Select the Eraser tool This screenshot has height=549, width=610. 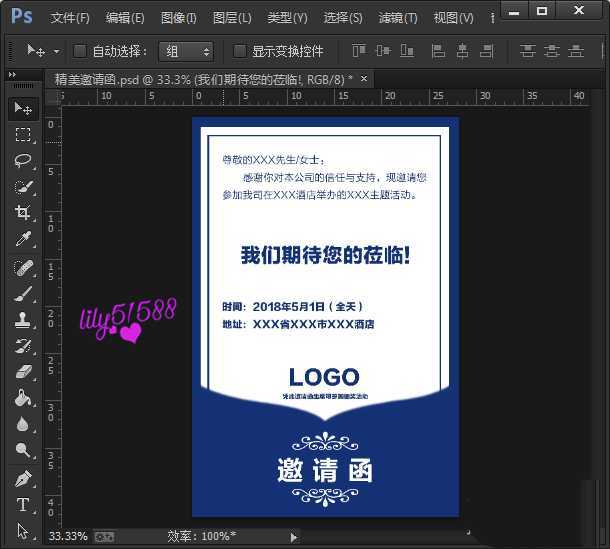tap(23, 372)
